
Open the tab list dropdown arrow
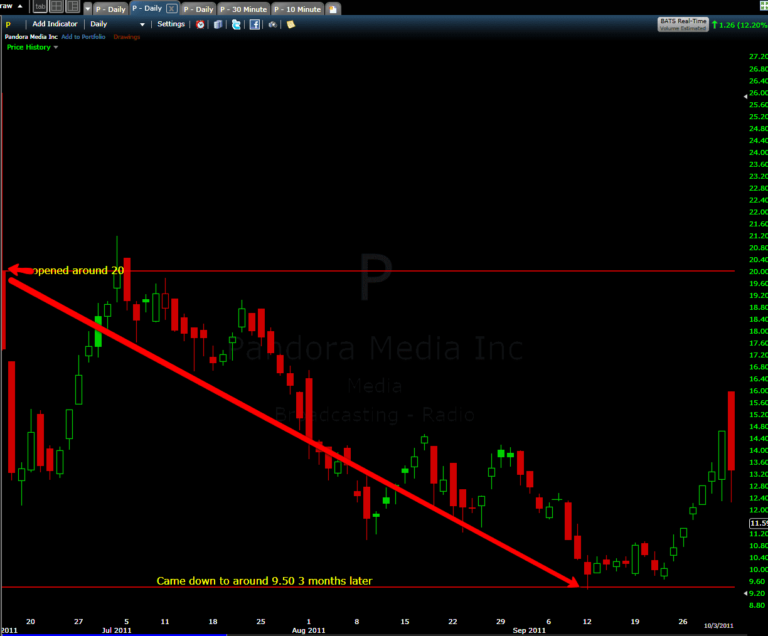click(x=88, y=9)
